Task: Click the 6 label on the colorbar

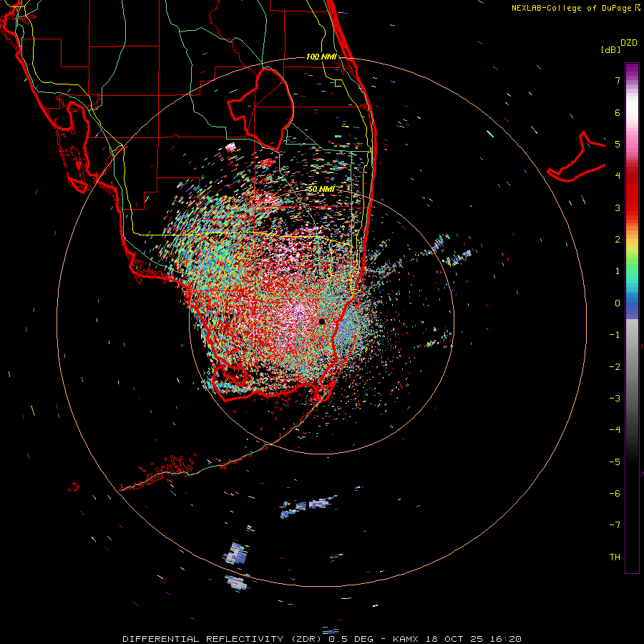Action: click(618, 112)
